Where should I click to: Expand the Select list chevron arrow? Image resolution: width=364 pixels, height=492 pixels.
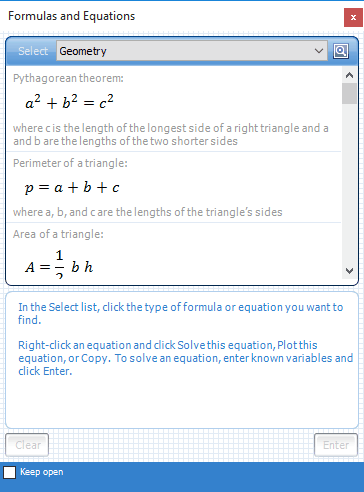(319, 51)
